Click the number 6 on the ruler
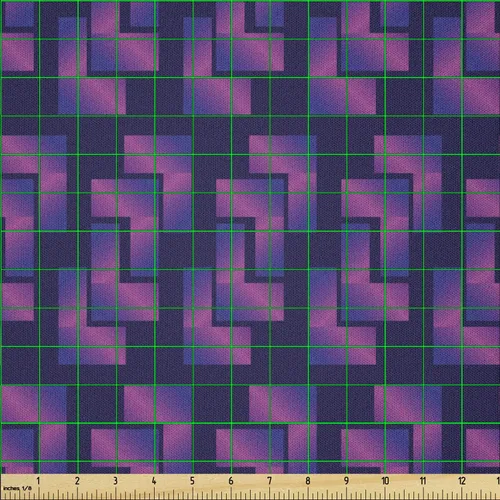Image resolution: width=500 pixels, height=500 pixels. coord(231,481)
